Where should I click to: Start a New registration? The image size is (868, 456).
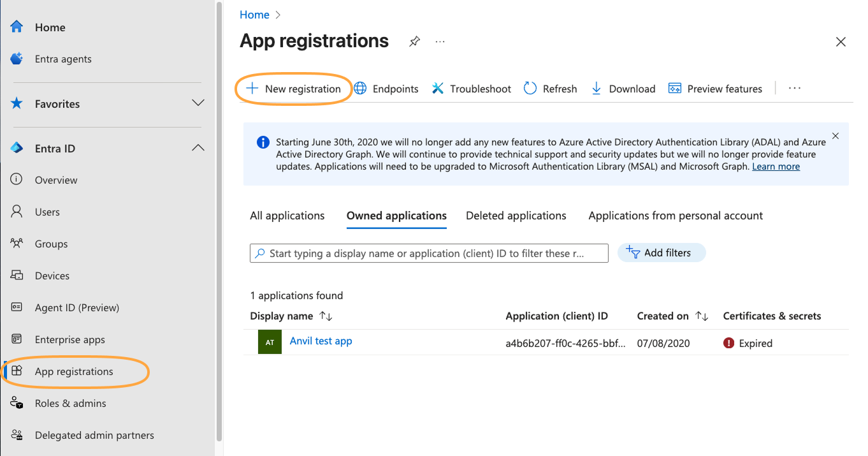pyautogui.click(x=293, y=88)
